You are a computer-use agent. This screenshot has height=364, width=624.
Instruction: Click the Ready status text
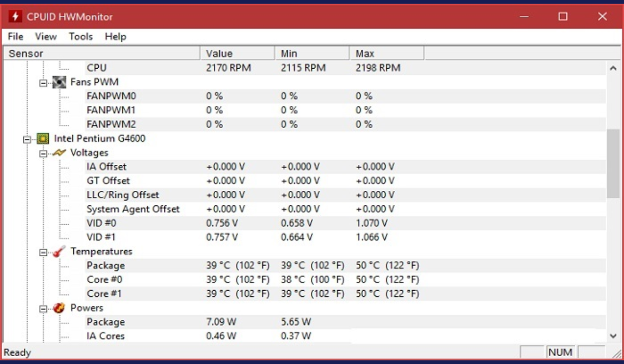[x=18, y=353]
